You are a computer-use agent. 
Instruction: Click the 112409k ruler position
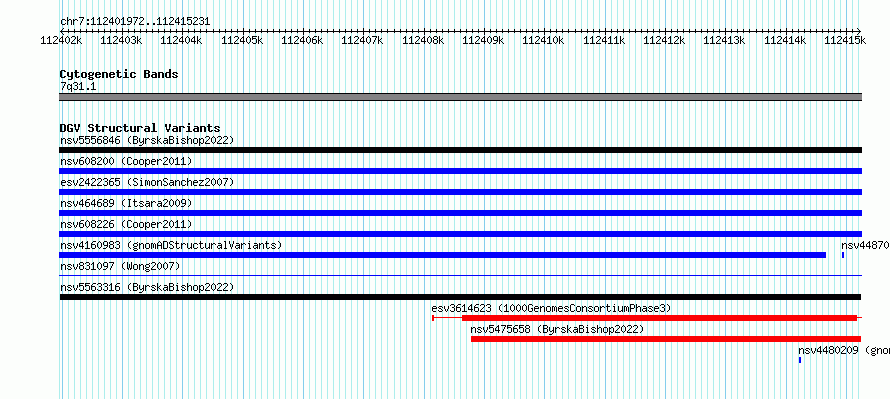click(484, 40)
